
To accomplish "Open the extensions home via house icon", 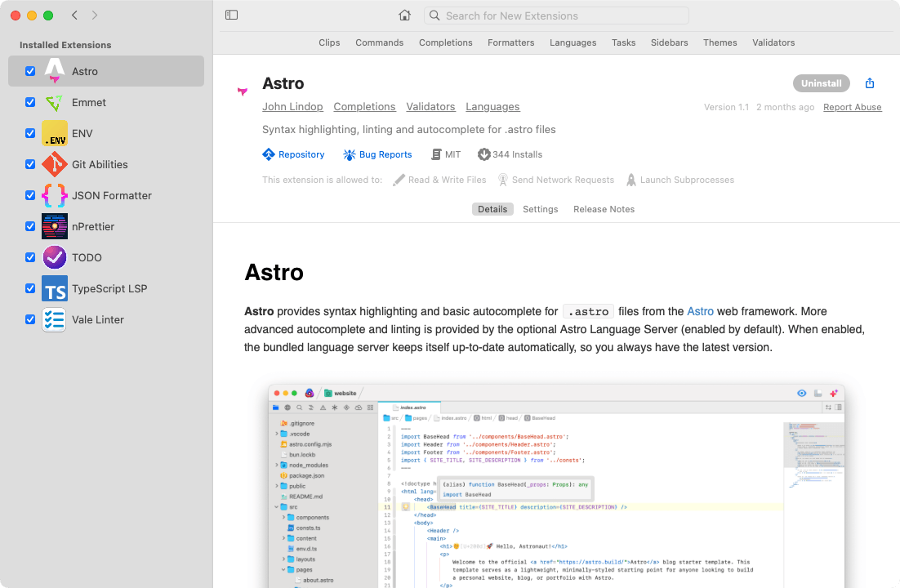I will tap(404, 16).
